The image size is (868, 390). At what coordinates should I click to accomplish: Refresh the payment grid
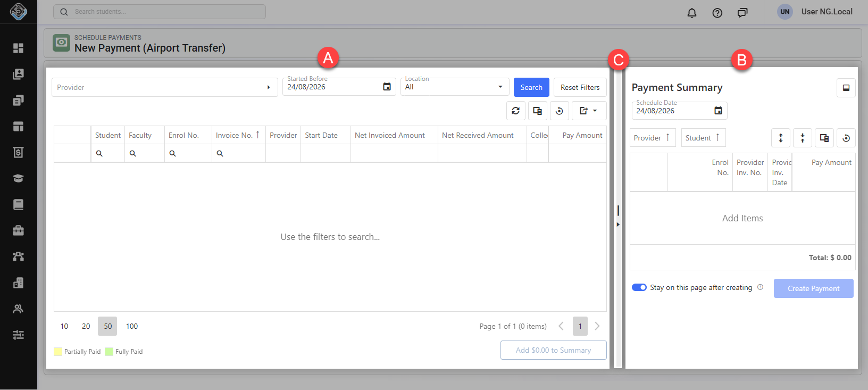coord(516,111)
